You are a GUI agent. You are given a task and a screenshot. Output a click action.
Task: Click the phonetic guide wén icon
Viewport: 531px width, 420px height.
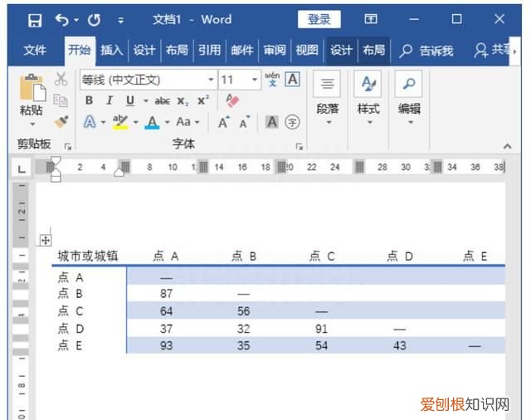coord(272,79)
